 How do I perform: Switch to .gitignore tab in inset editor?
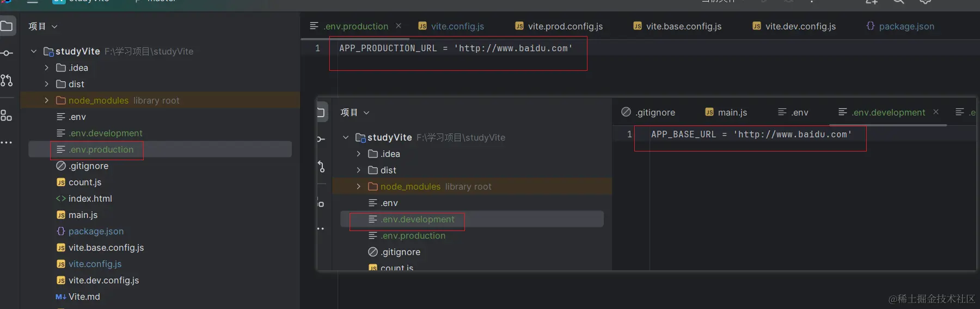[x=648, y=112]
